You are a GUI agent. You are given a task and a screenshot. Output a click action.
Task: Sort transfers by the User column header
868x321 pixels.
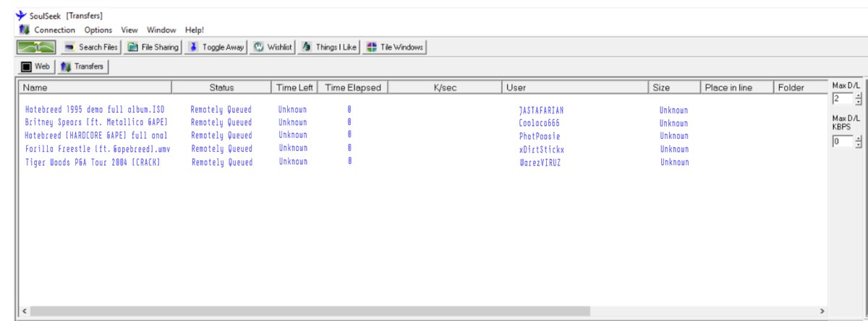click(x=576, y=87)
